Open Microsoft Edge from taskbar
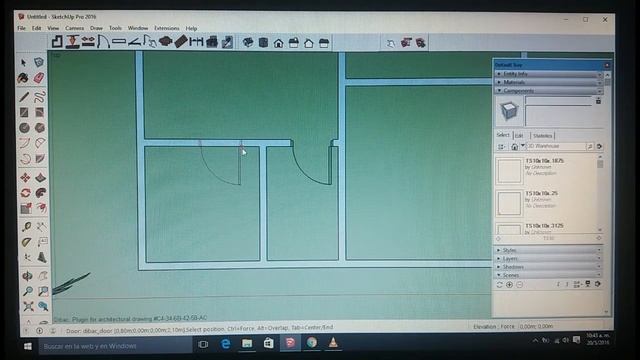Image resolution: width=640 pixels, height=360 pixels. [x=225, y=344]
